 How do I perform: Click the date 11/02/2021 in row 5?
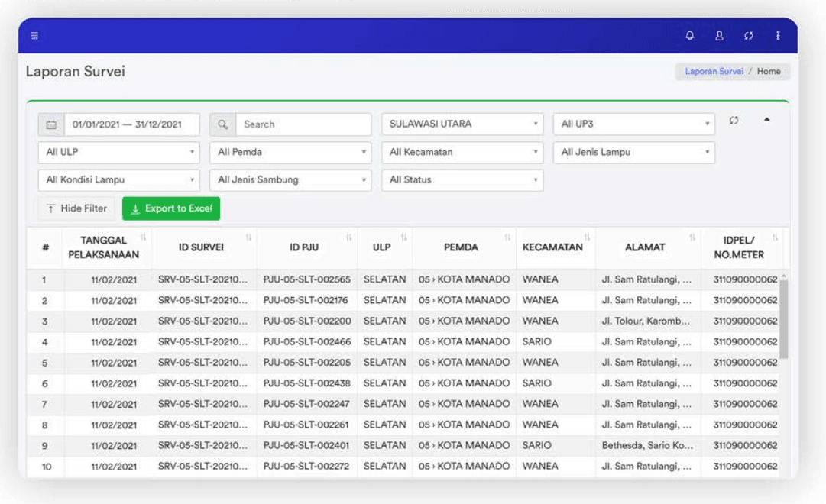[114, 363]
